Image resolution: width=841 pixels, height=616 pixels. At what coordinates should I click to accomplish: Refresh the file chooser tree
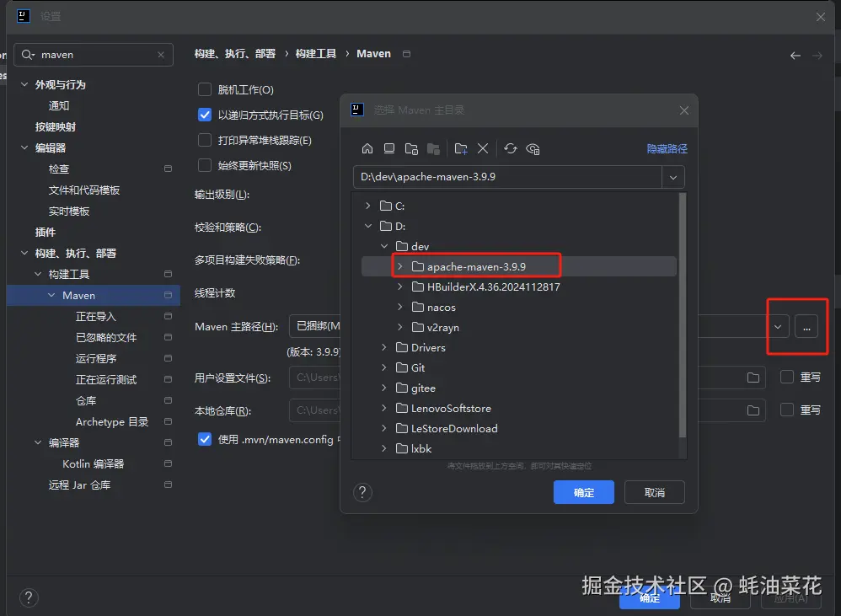[511, 148]
